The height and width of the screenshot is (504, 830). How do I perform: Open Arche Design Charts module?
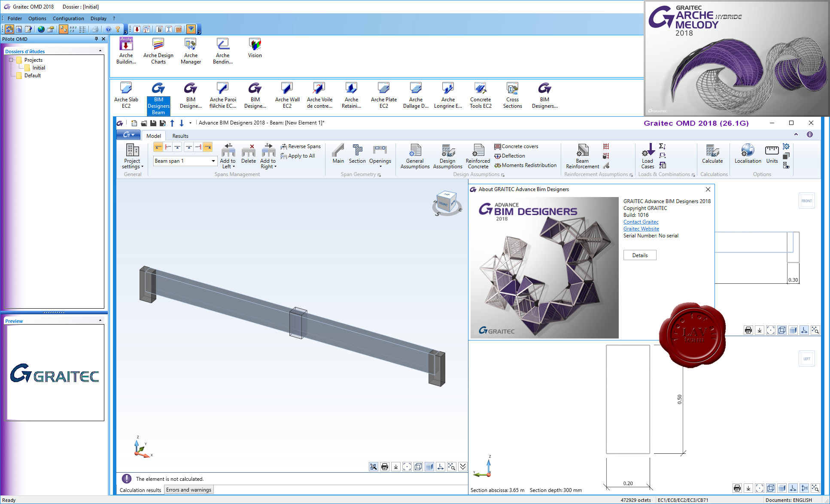[158, 51]
